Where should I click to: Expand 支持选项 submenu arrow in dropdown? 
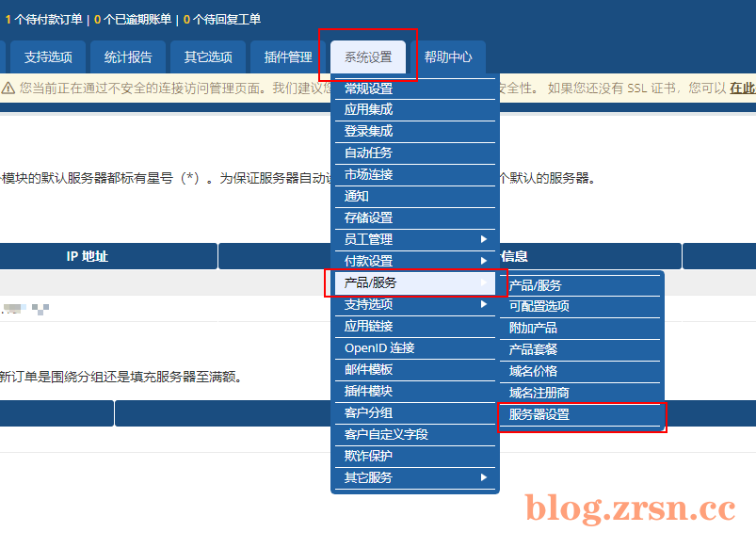(x=484, y=304)
